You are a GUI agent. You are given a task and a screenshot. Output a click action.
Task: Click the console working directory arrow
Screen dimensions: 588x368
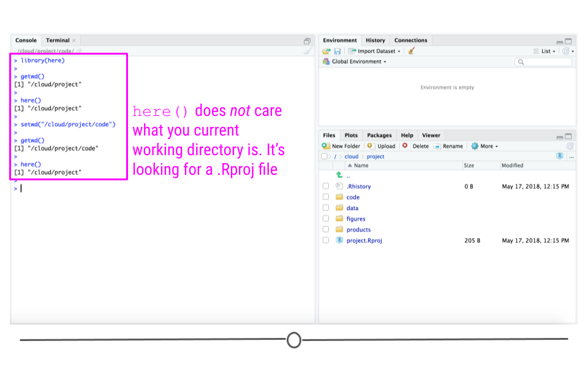[79, 50]
